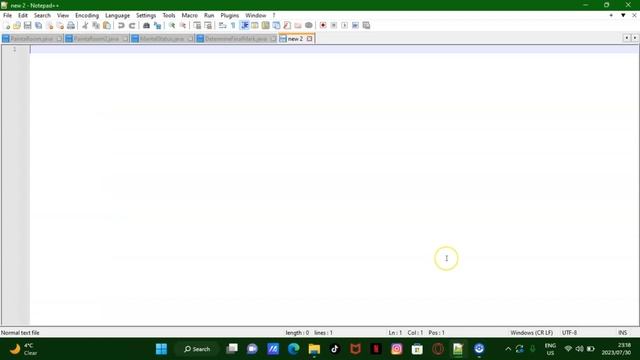The height and width of the screenshot is (360, 640).
Task: Create a new document via toolbar icon
Action: (7, 25)
